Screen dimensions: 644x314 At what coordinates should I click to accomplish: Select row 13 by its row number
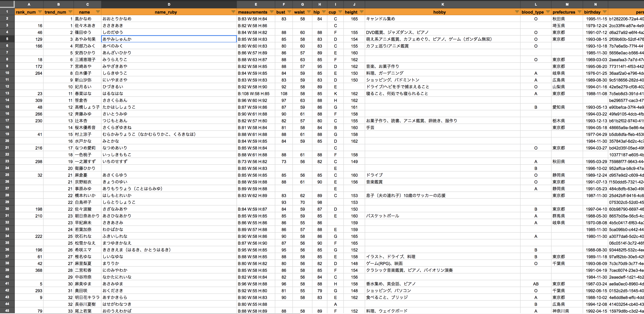point(7,93)
